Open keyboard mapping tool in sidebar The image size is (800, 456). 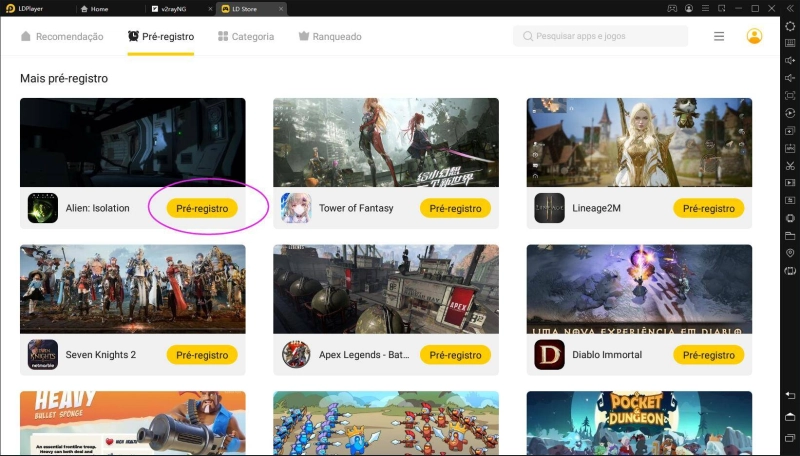[790, 43]
